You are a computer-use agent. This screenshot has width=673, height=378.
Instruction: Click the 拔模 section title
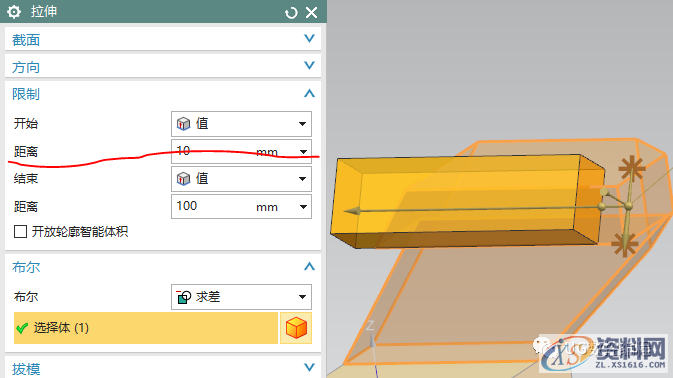click(26, 369)
